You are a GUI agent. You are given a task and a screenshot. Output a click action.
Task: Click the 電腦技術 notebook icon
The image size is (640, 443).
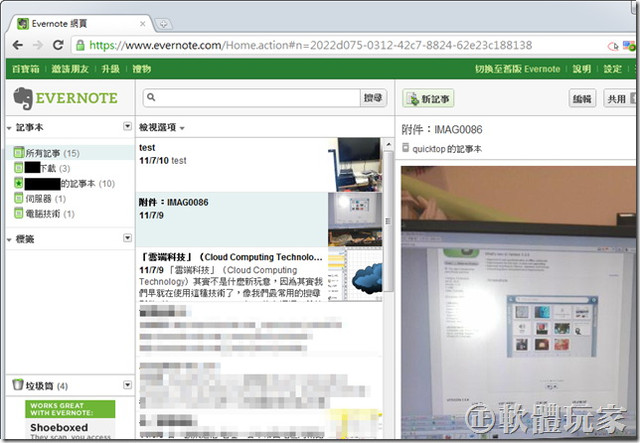18,213
